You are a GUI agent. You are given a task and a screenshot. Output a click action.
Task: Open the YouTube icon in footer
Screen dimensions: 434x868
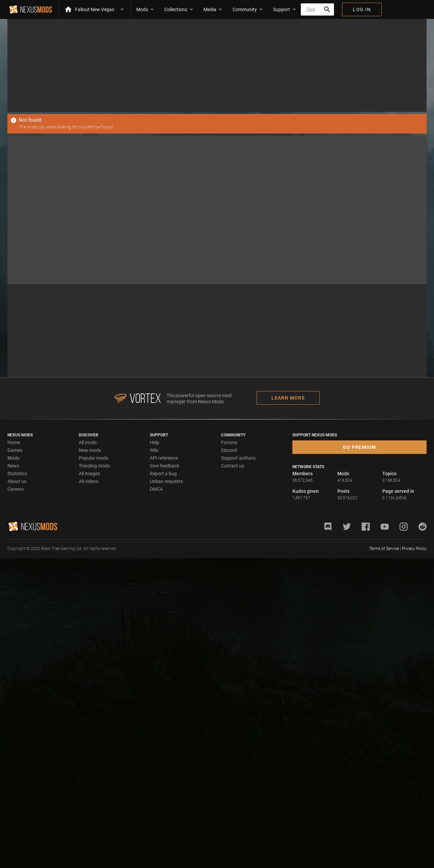385,527
